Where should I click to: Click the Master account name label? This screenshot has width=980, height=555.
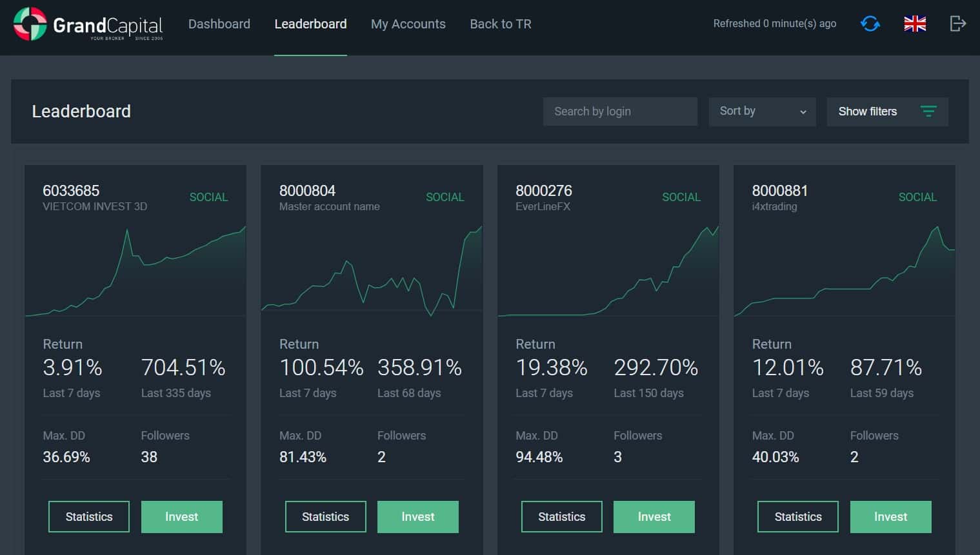pyautogui.click(x=330, y=207)
